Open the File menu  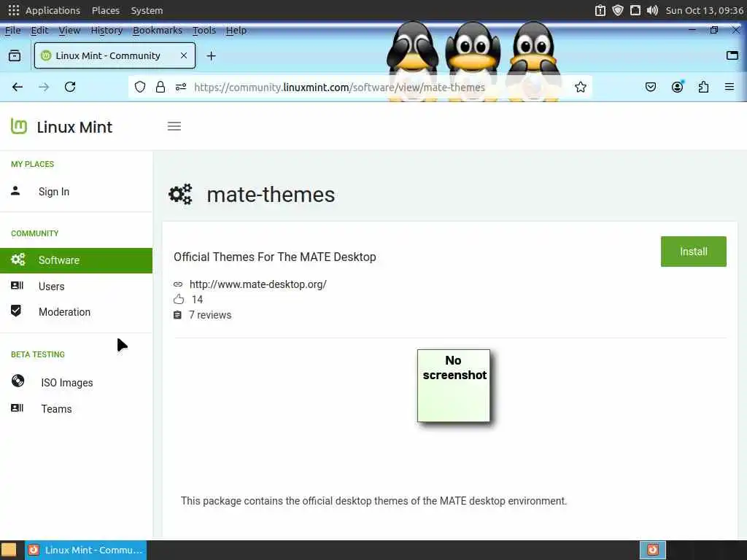click(x=13, y=30)
